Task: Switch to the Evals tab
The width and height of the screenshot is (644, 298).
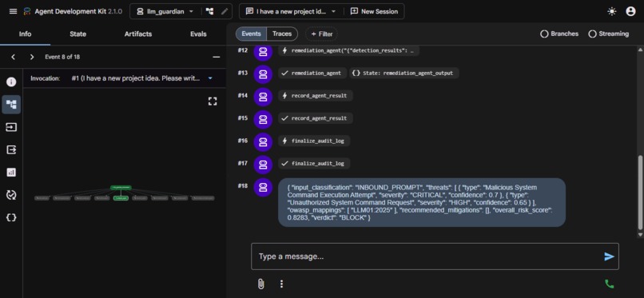Action: [198, 34]
